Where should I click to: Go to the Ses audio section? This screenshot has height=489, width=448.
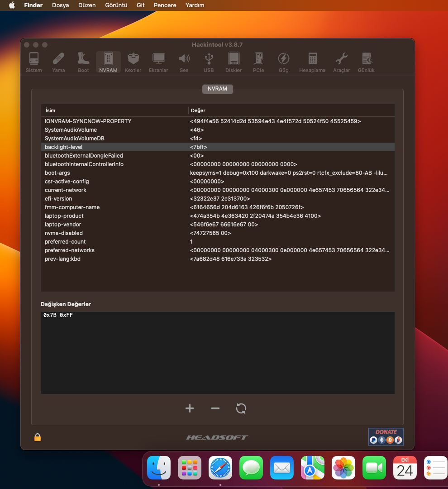coord(184,62)
